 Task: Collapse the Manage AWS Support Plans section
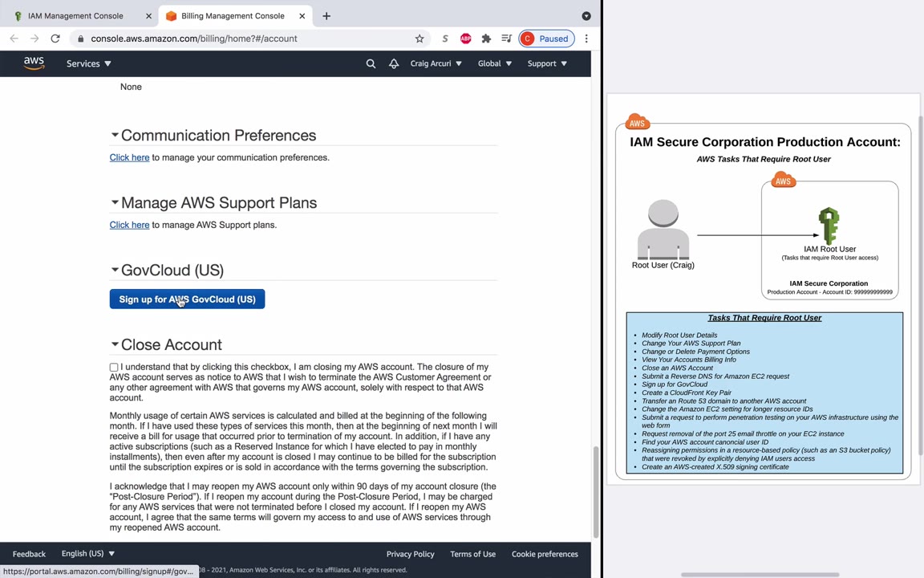[115, 202]
